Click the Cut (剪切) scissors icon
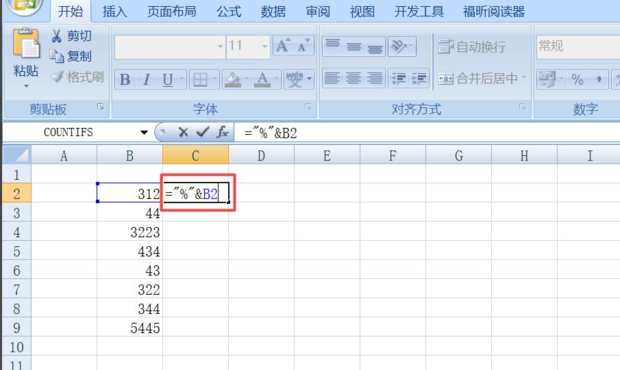 (x=57, y=36)
